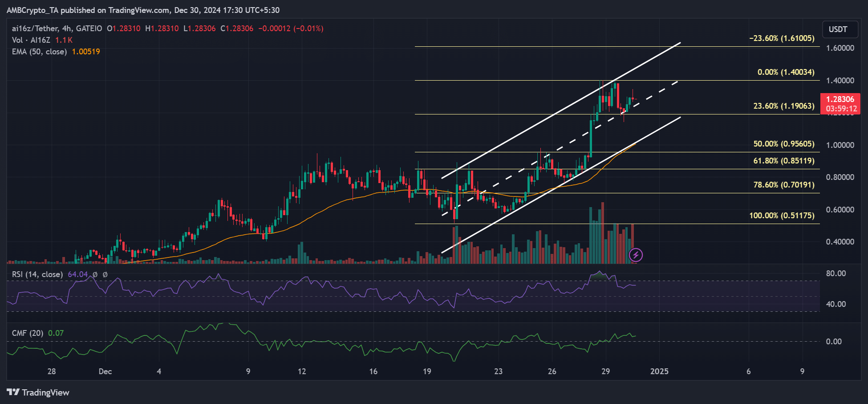Click the 2025 label on the time axis

pos(659,371)
